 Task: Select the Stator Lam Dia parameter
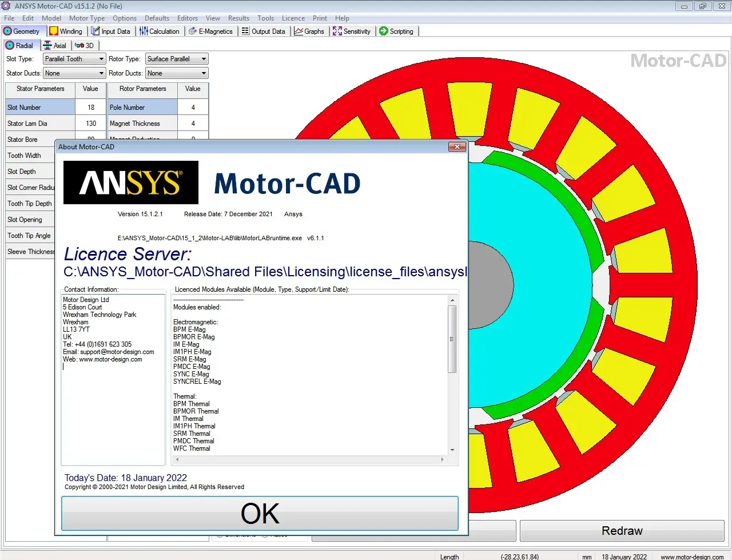coord(40,124)
